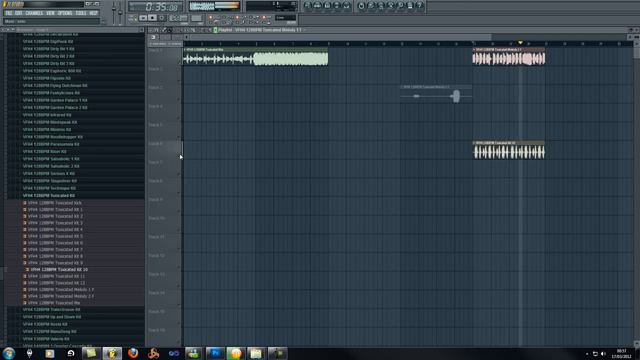The image size is (640, 360).
Task: Click the icon before Toxicated Kick
Action: tap(25, 203)
